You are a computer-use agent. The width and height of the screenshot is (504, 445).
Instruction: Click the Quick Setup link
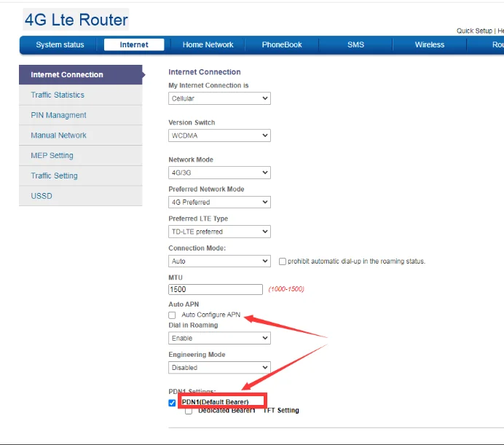point(474,31)
